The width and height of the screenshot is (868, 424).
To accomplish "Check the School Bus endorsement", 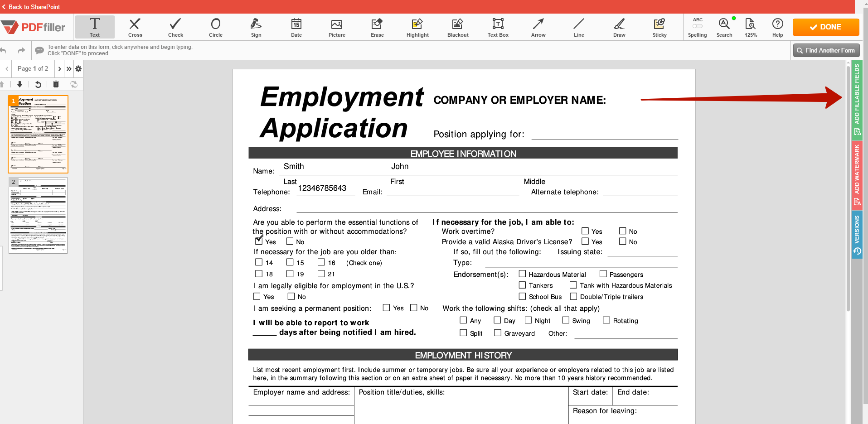I will pyautogui.click(x=522, y=296).
